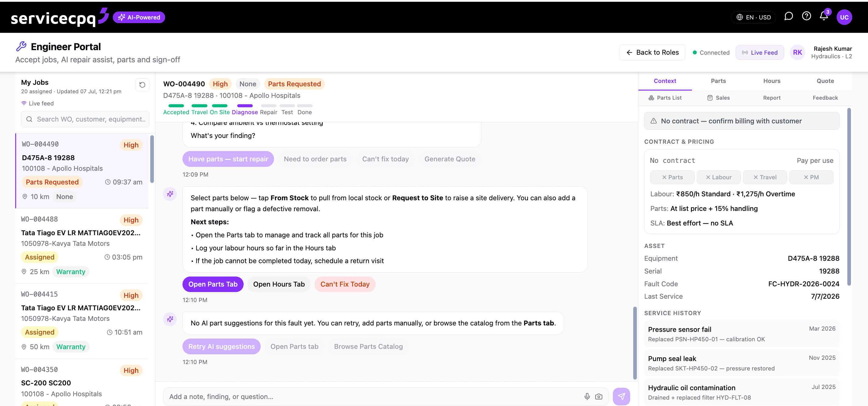Toggle the Parts coverage chip
This screenshot has width=868, height=406.
[x=672, y=177]
